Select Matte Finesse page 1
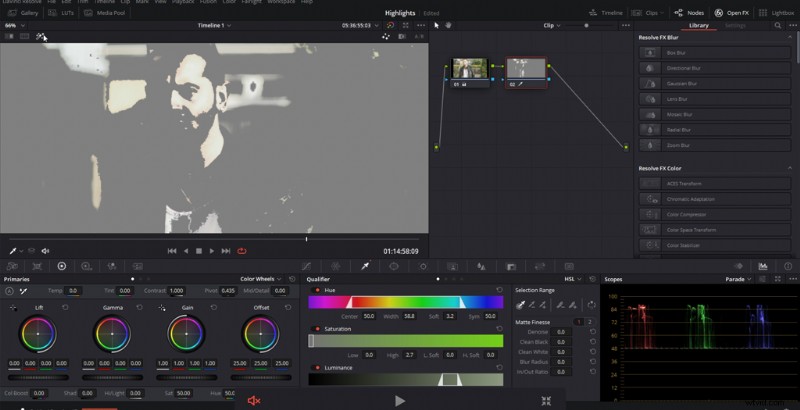The image size is (800, 410). 579,322
